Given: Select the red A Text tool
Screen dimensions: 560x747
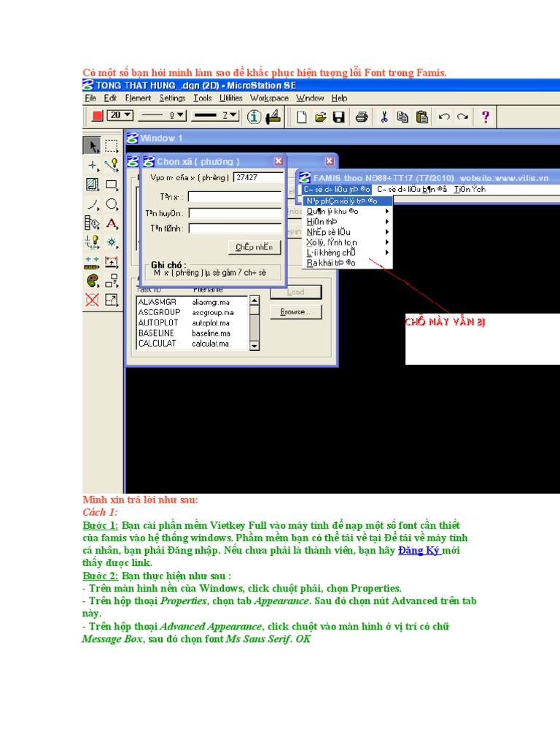Looking at the screenshot, I should tap(112, 223).
